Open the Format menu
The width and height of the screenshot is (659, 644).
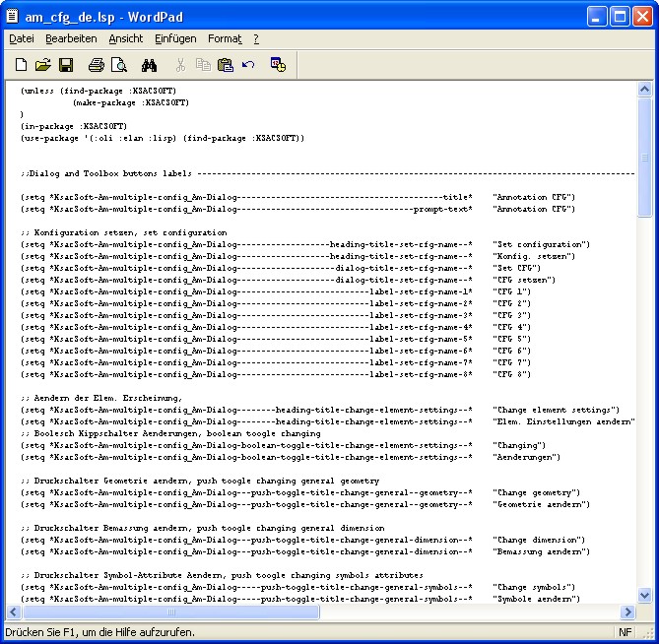[x=225, y=38]
